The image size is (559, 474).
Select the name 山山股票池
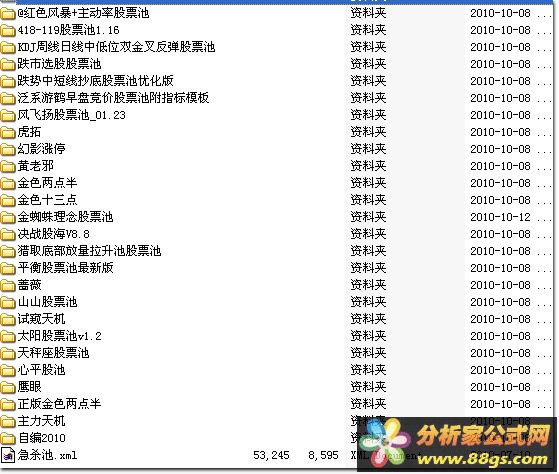(x=47, y=302)
